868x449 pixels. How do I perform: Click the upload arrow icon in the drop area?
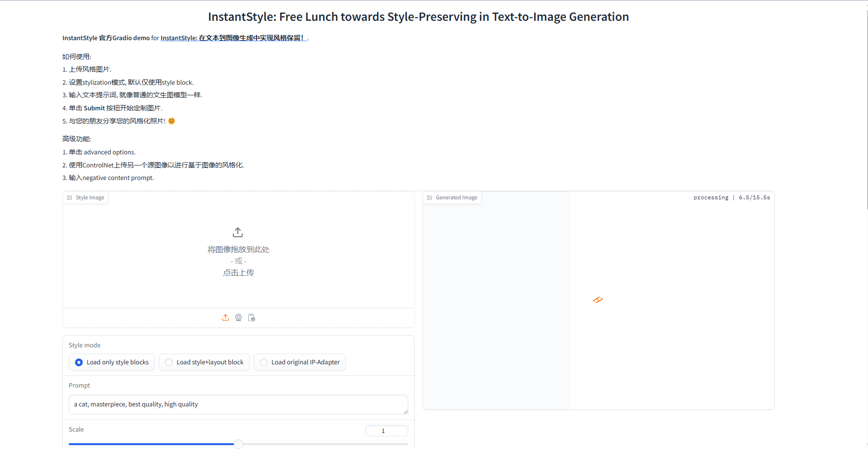(x=238, y=232)
